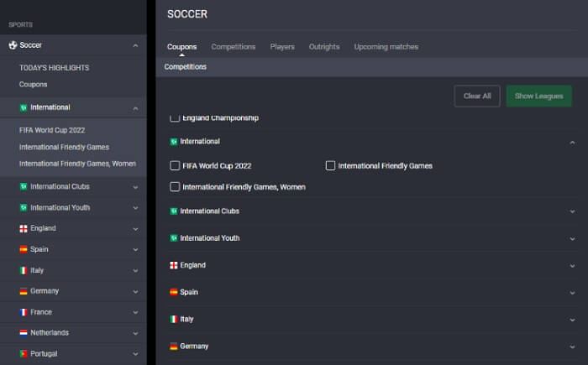Click Germany flag in competitions list
The image size is (588, 365).
tap(174, 347)
